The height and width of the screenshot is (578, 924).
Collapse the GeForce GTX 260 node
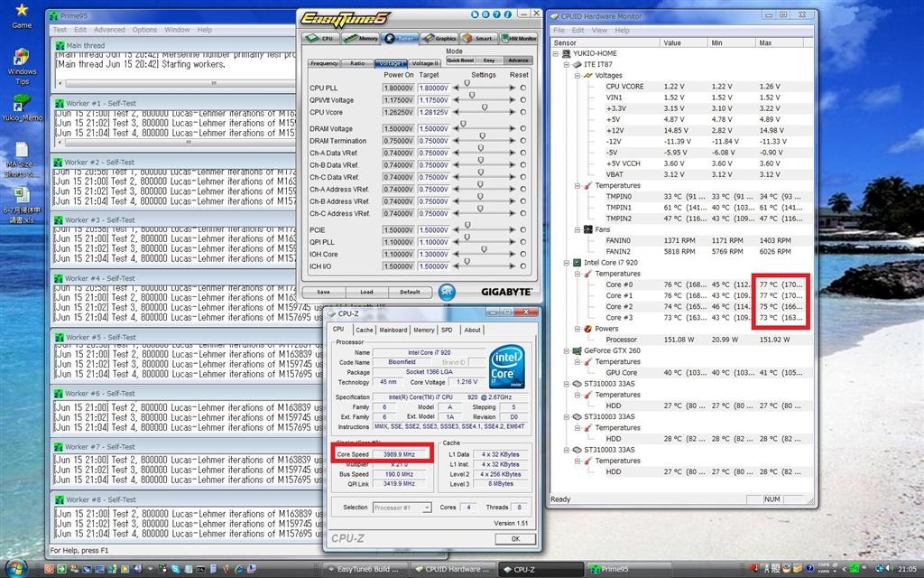pyautogui.click(x=567, y=350)
